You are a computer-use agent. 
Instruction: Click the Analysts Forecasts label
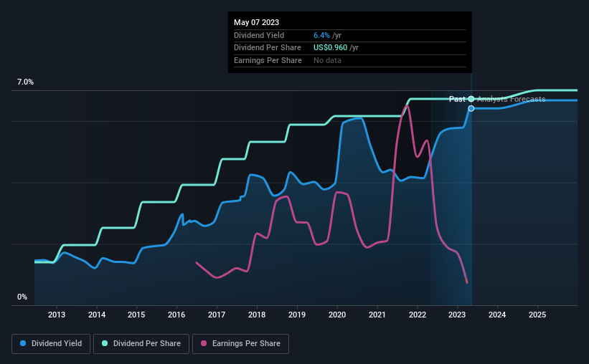coord(512,99)
